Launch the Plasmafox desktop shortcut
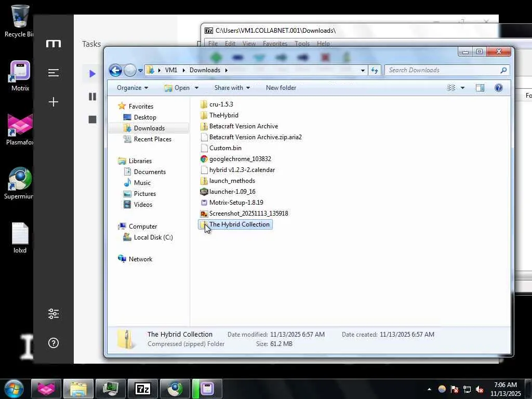Screen dimensions: 532x399 (20, 129)
